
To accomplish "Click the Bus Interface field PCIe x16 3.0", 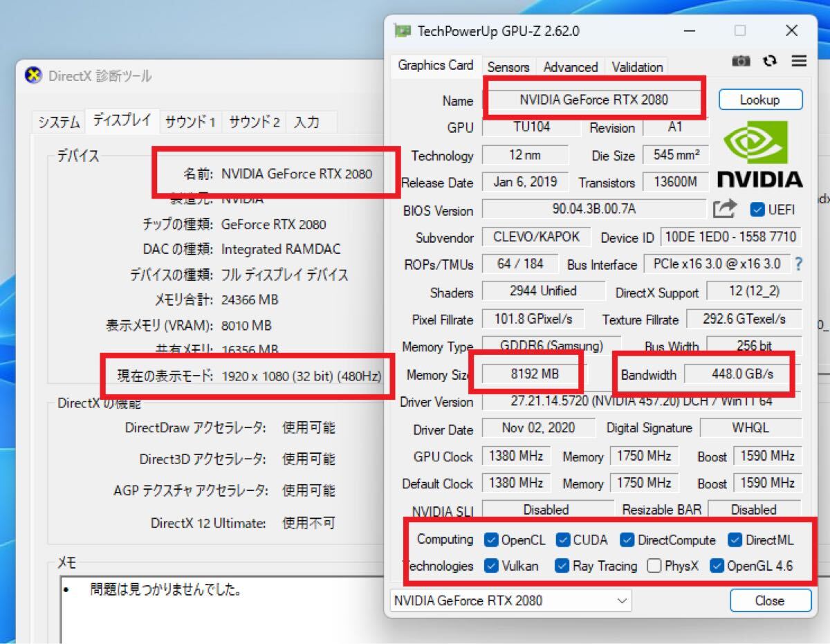I will pyautogui.click(x=717, y=264).
